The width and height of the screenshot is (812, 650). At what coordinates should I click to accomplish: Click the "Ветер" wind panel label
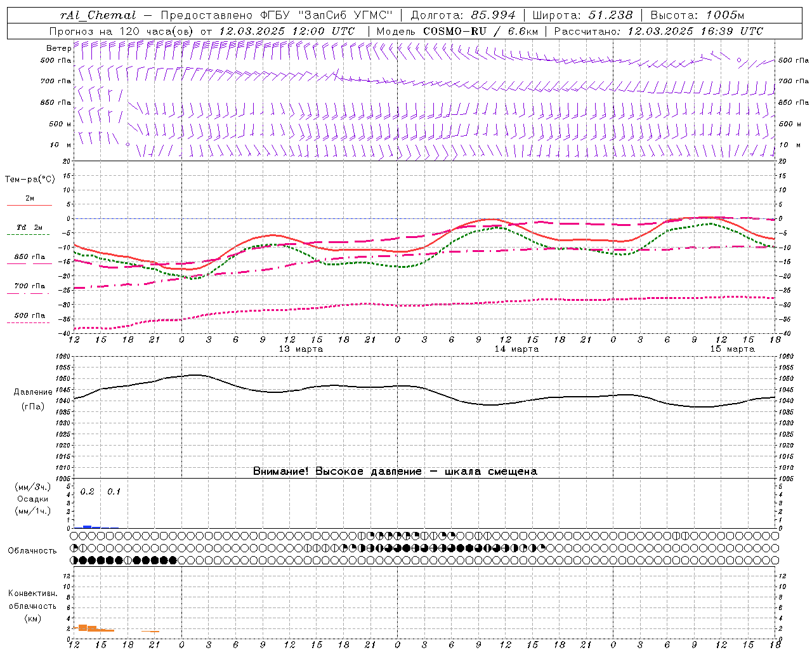coord(58,48)
